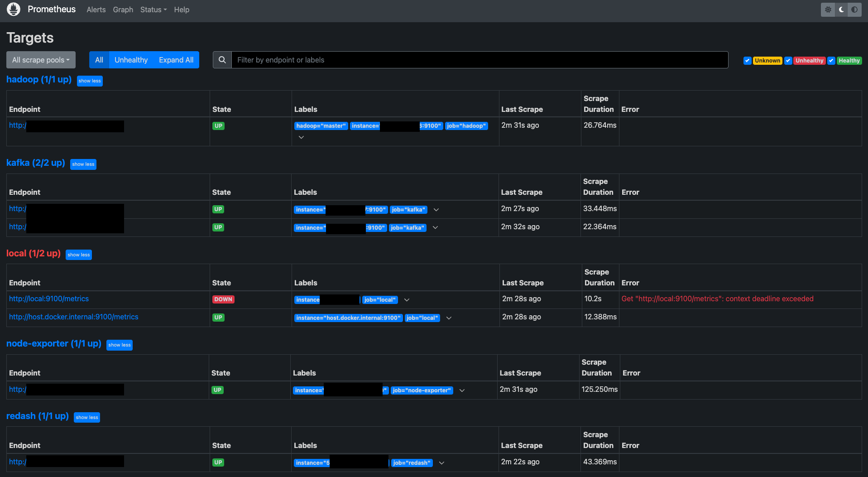
Task: Show only Unhealthy targets button
Action: [x=131, y=60]
